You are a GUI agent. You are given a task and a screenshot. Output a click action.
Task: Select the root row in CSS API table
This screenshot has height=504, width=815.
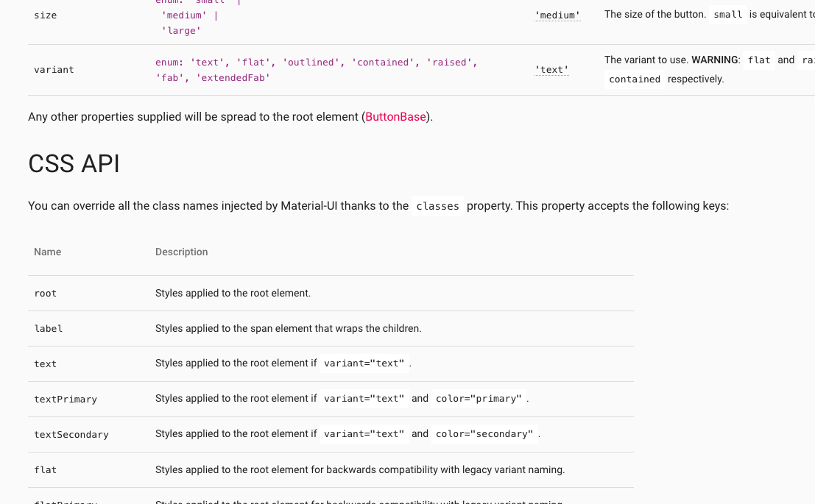tap(45, 293)
